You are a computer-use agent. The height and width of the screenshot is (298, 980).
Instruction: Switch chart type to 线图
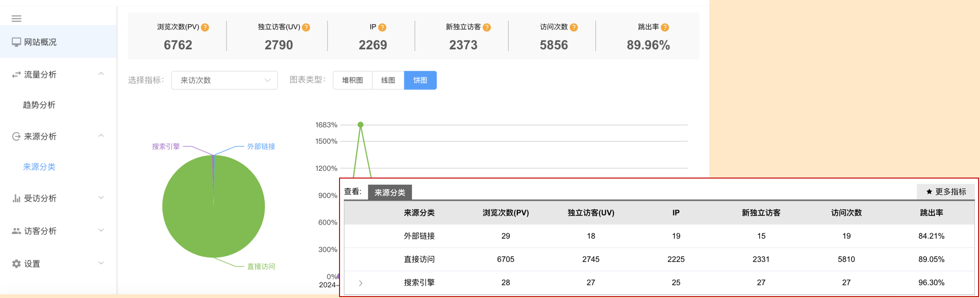tap(388, 80)
